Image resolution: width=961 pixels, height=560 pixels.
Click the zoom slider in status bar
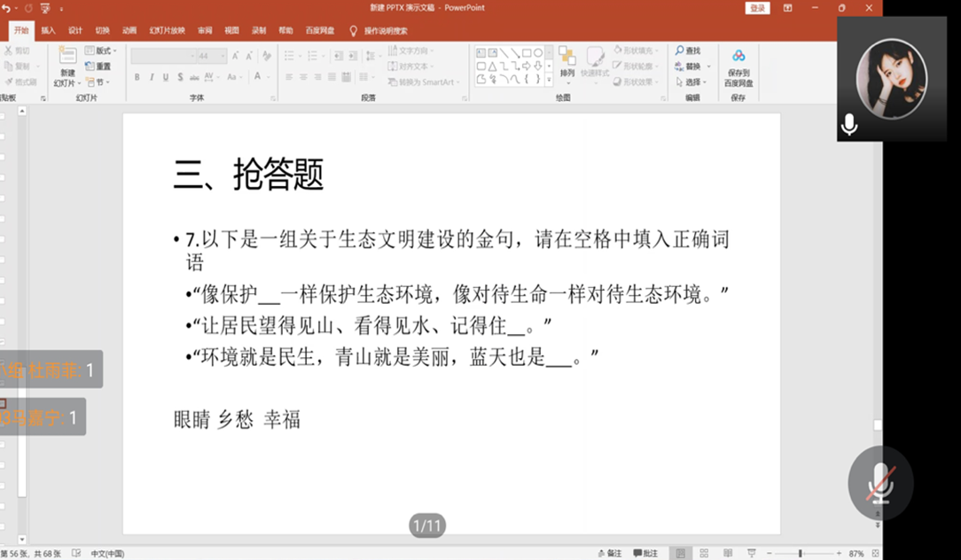(801, 553)
